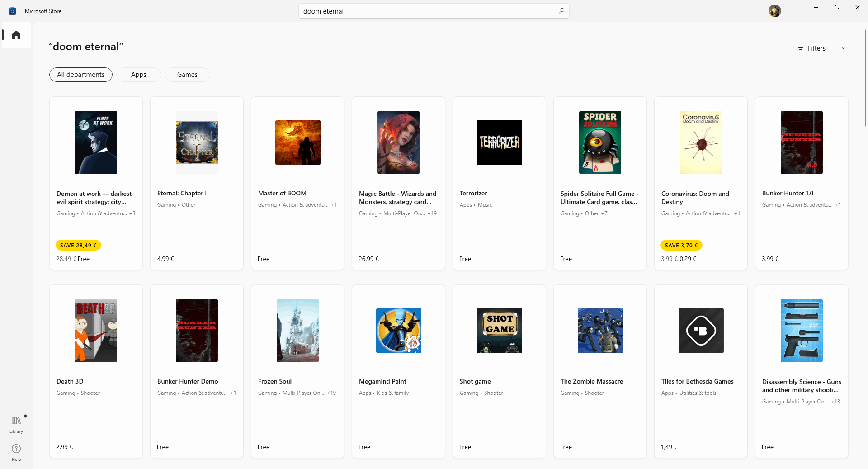
Task: Click the Shot game title text
Action: [x=475, y=381]
